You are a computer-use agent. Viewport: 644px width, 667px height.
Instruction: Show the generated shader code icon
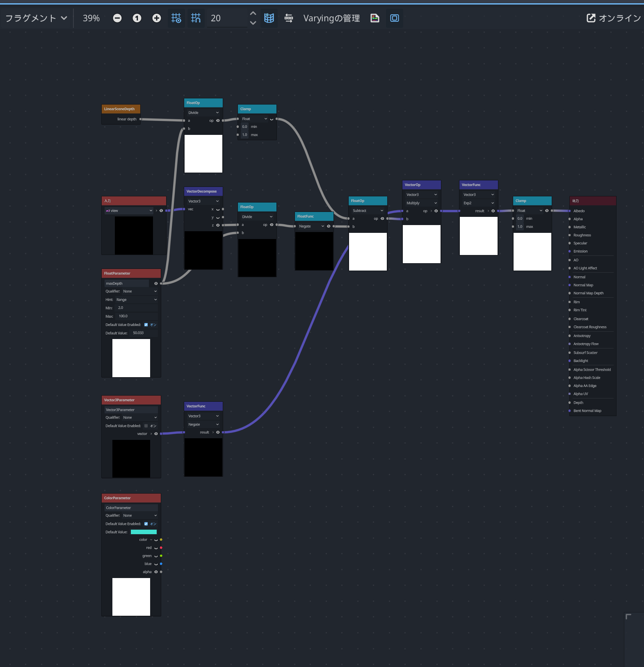[375, 18]
